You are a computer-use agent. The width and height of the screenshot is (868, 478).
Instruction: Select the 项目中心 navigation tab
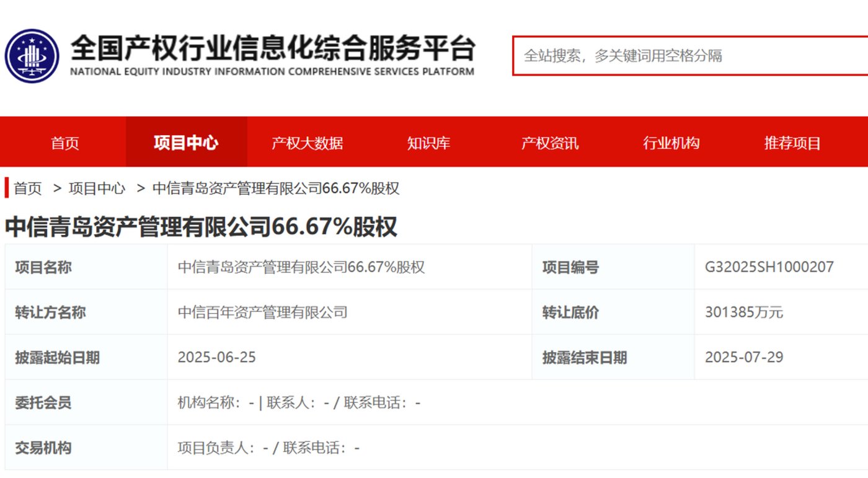pyautogui.click(x=186, y=143)
